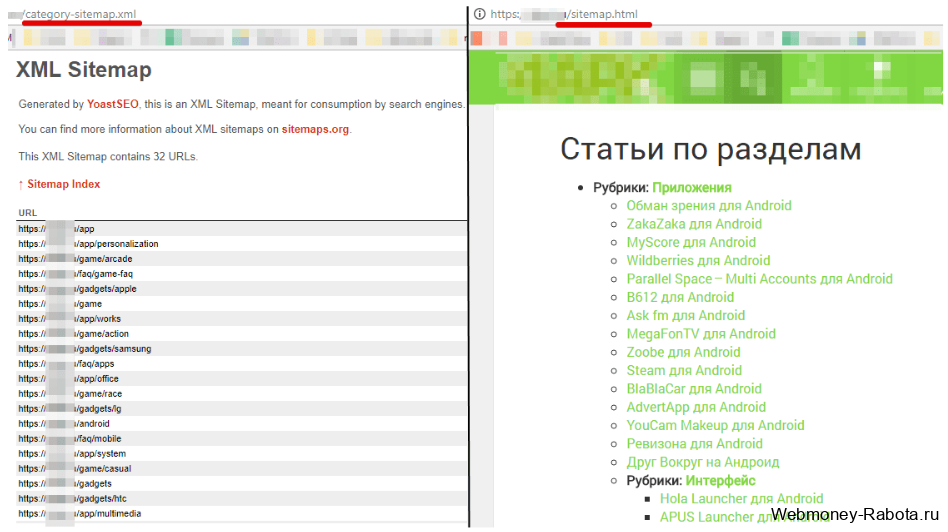Select the Статьи по разделам heading
This screenshot has width=948, height=532.
tap(710, 149)
